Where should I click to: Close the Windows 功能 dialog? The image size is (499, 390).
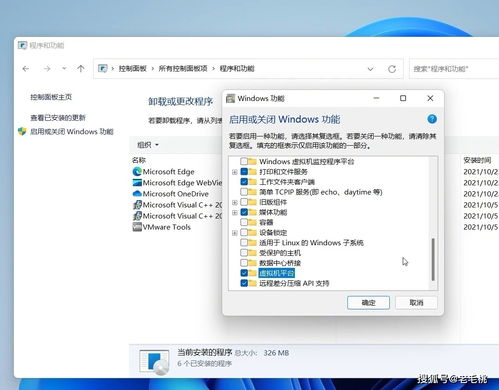click(430, 98)
